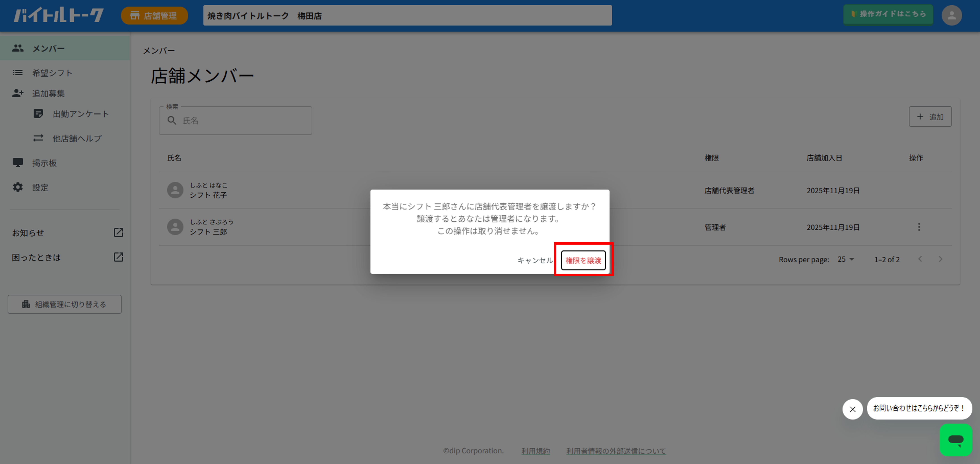Open the 困ったときは external link icon
Viewport: 980px width, 464px height.
pos(118,257)
